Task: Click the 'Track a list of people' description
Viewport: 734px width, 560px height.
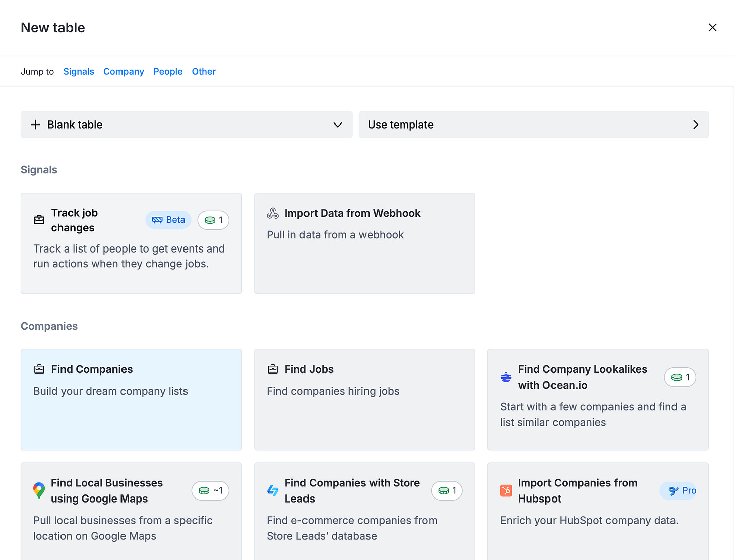Action: pyautogui.click(x=129, y=256)
